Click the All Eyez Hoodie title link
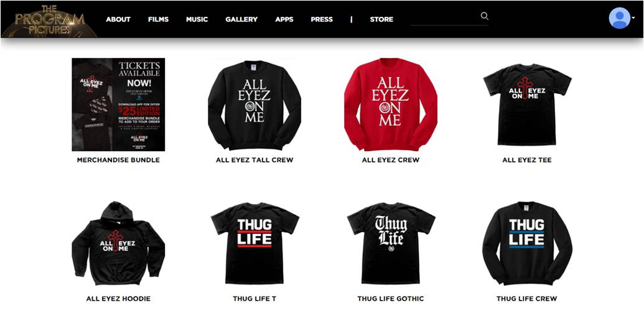The image size is (644, 315). click(118, 299)
